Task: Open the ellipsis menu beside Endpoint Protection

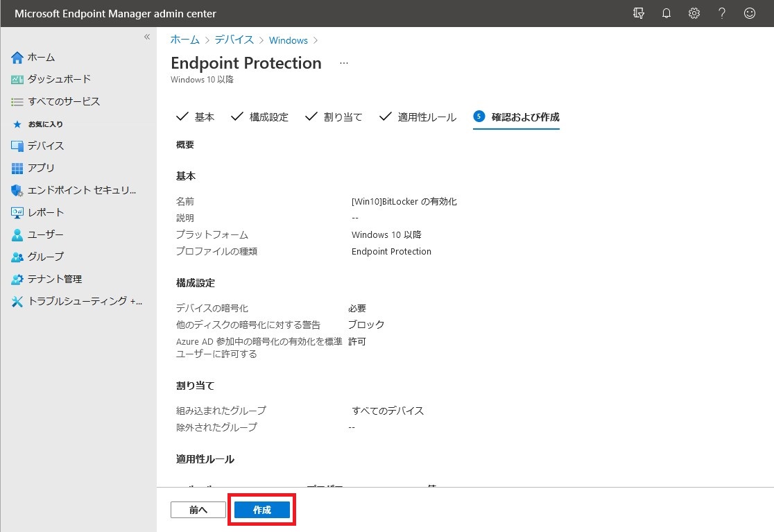Action: point(344,63)
